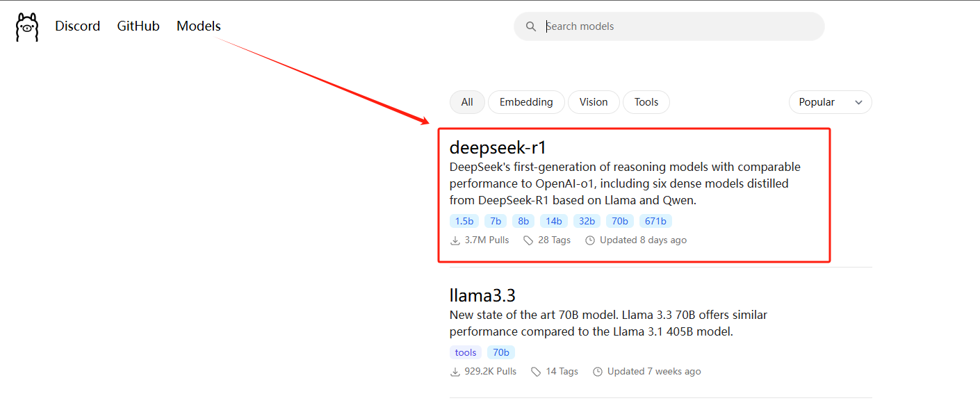Click the llama3.3 tags icon
This screenshot has height=403, width=980.
536,372
